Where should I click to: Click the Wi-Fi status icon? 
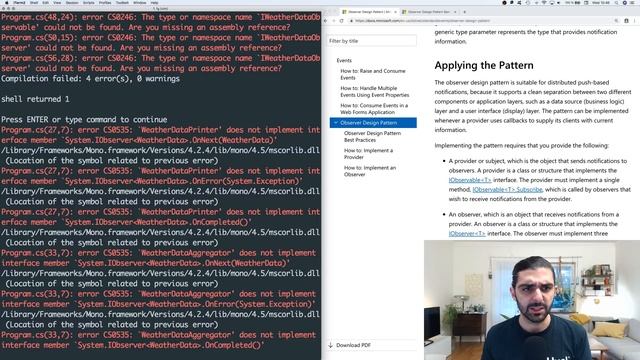coord(544,2)
